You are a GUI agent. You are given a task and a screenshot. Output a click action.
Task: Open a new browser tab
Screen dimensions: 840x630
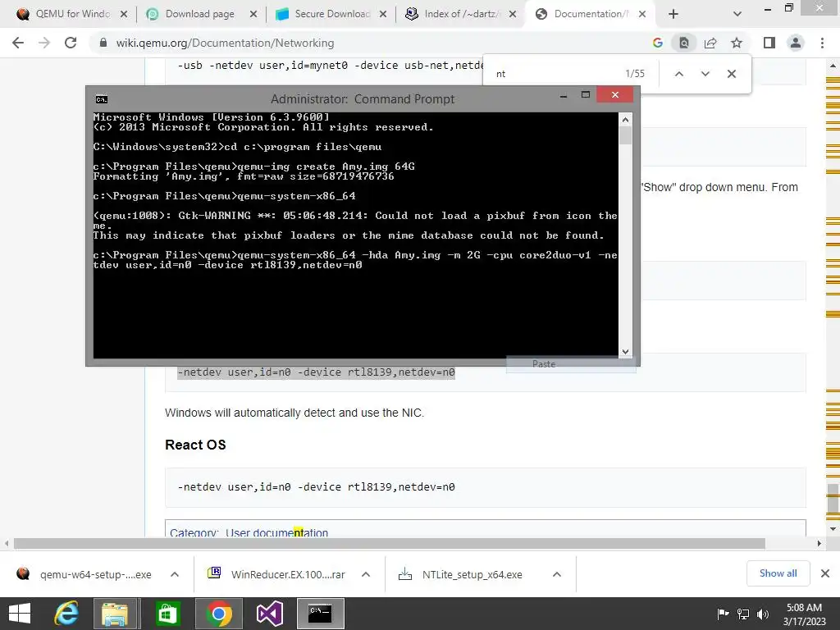point(673,15)
